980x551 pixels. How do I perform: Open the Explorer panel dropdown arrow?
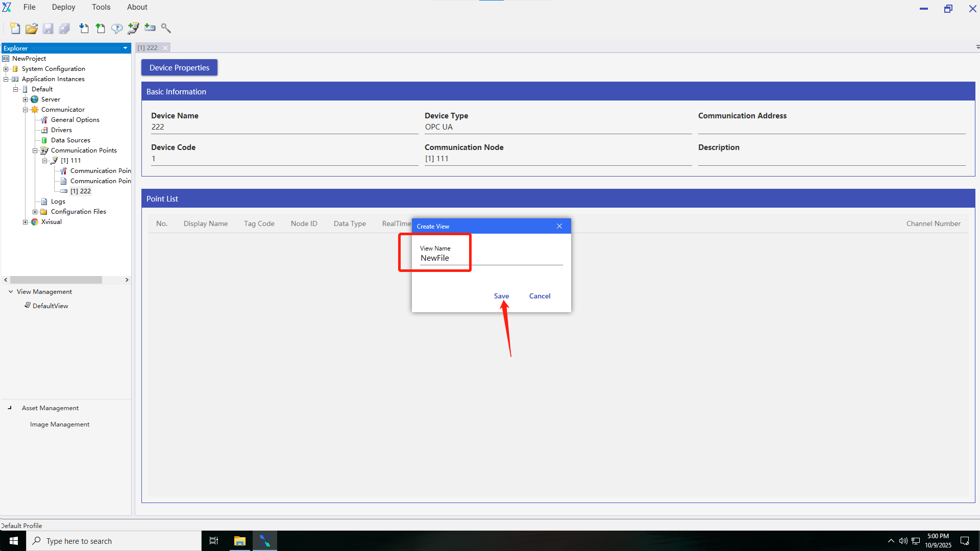point(125,48)
